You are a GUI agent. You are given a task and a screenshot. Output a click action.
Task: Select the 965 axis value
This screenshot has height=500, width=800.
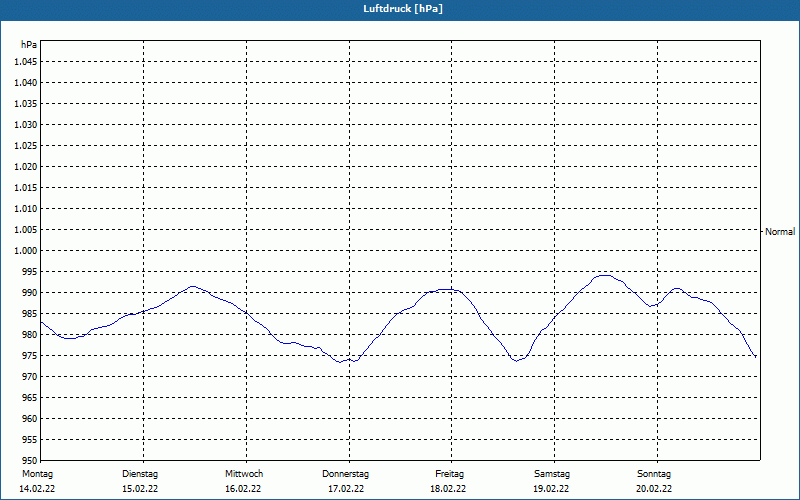click(30, 398)
